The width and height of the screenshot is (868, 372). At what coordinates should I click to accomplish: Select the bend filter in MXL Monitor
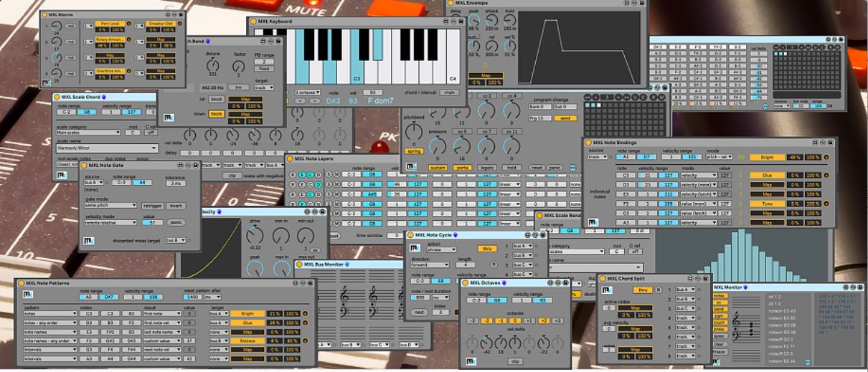[720, 309]
